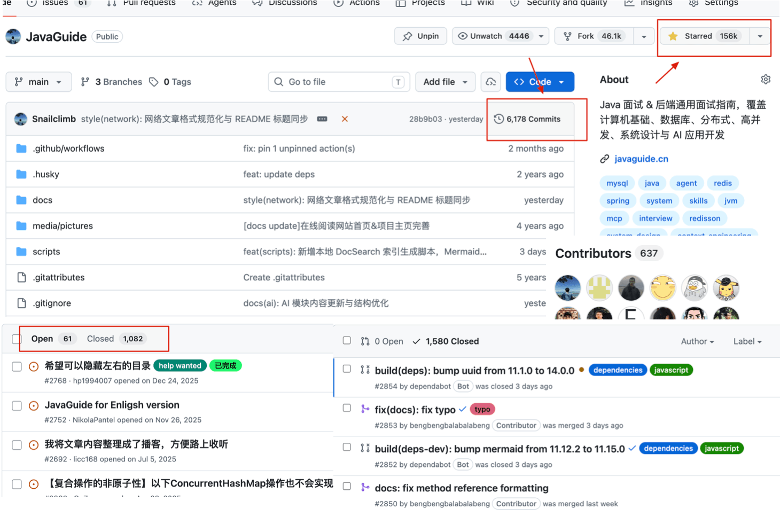780x532 pixels.
Task: Click the star icon in Starred button
Action: click(x=673, y=36)
